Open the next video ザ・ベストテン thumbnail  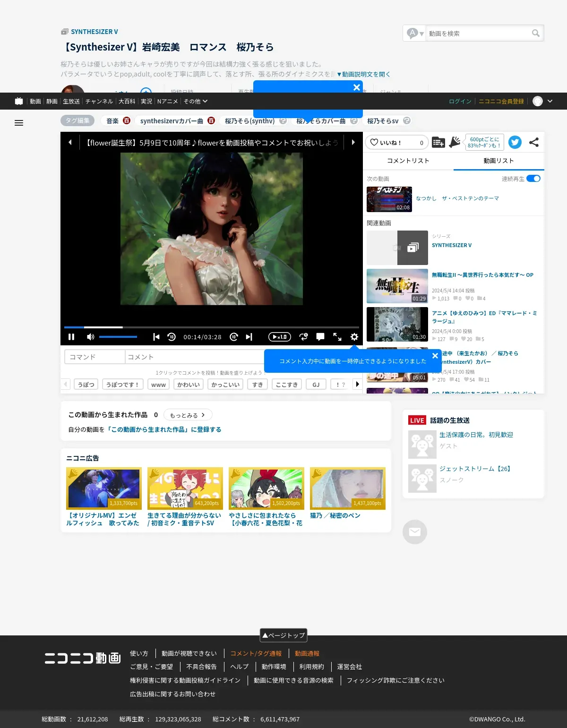(x=389, y=199)
